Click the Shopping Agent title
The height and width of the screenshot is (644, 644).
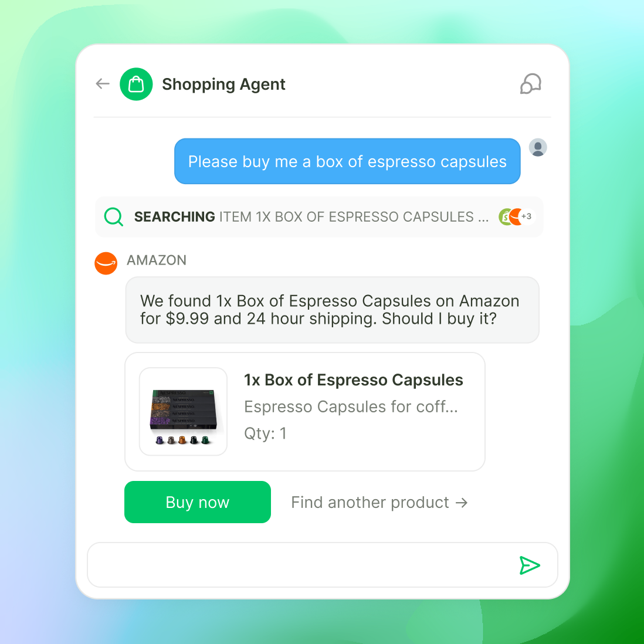point(223,84)
